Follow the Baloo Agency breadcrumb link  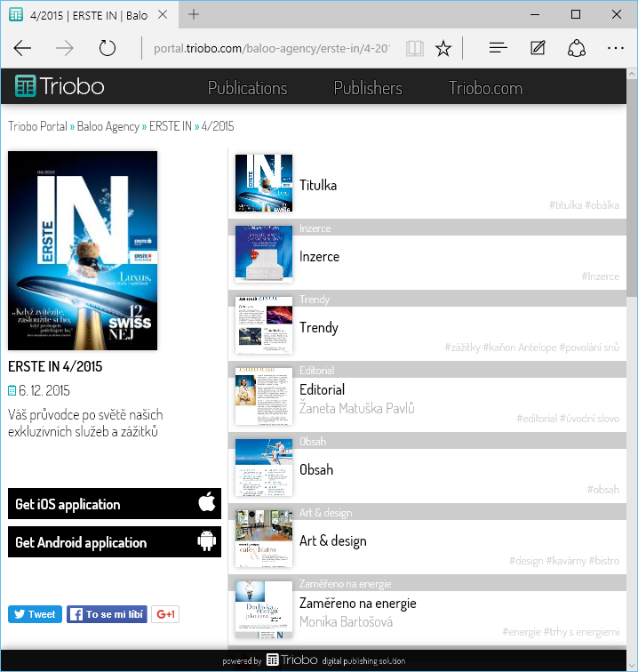(x=108, y=126)
